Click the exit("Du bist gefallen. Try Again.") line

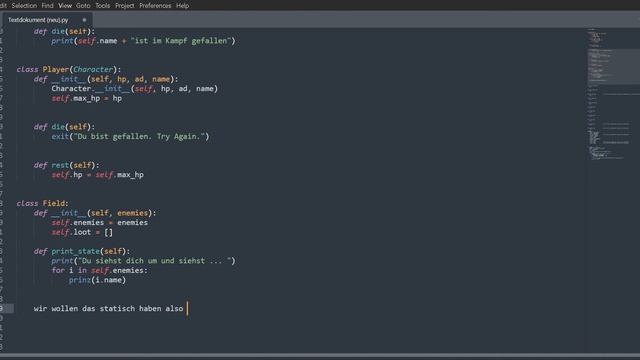tap(130, 136)
